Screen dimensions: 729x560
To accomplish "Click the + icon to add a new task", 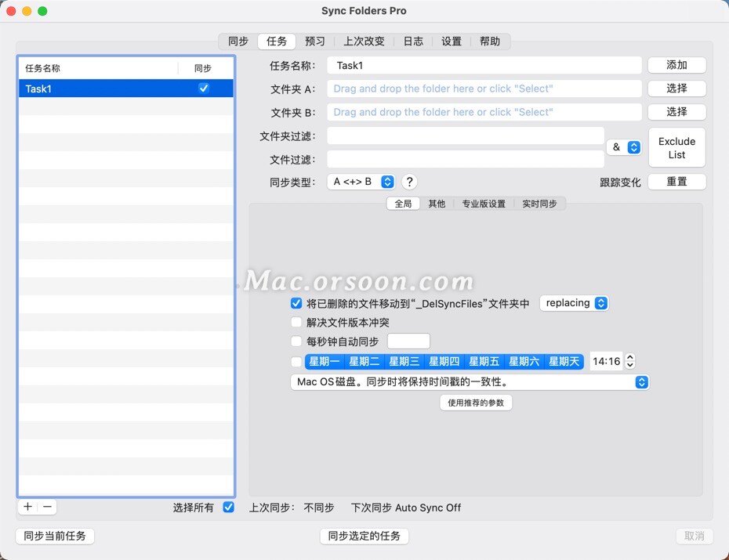I will tap(27, 507).
